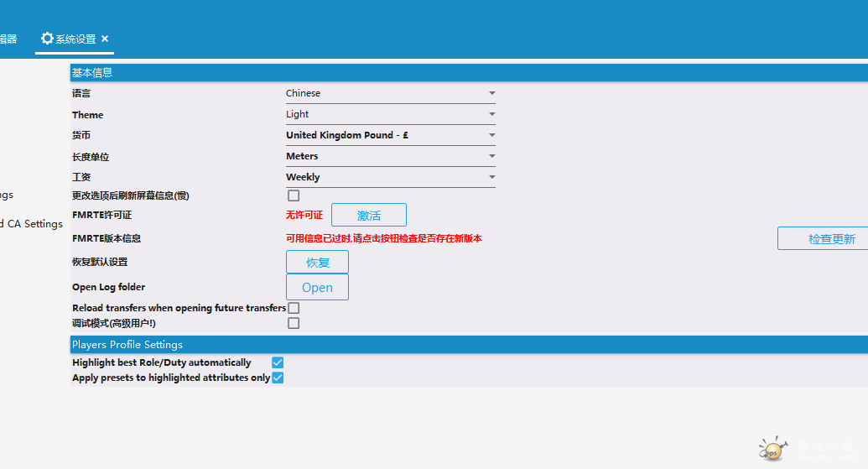
Task: Expand the 长度单位 dropdown showing Meters
Action: tap(390, 156)
